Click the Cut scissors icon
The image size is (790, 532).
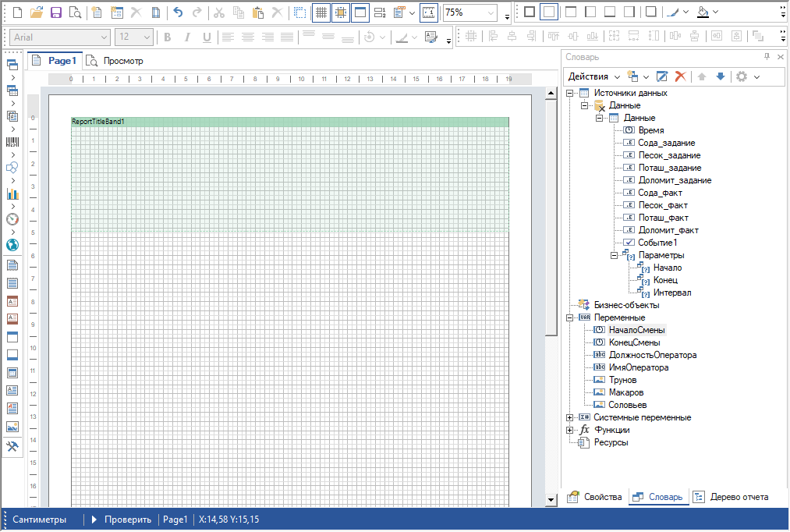[218, 12]
